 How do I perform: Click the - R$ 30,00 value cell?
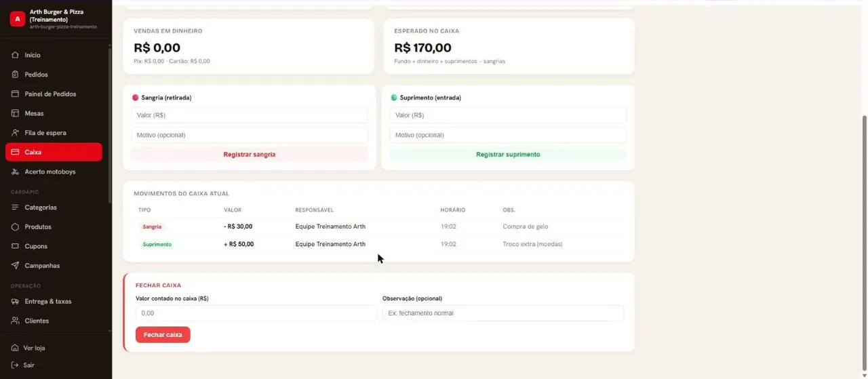click(238, 226)
